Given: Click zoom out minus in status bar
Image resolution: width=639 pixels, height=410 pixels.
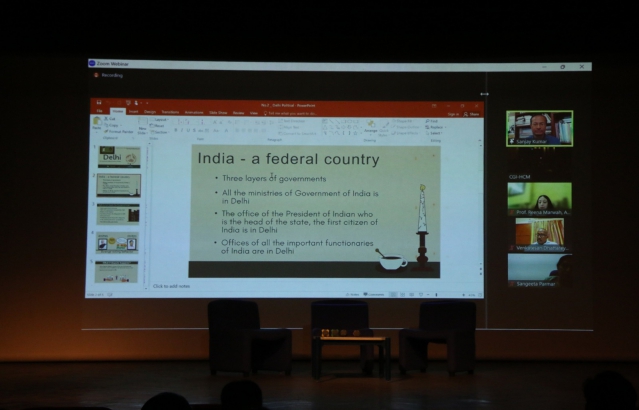Looking at the screenshot, I should 428,295.
